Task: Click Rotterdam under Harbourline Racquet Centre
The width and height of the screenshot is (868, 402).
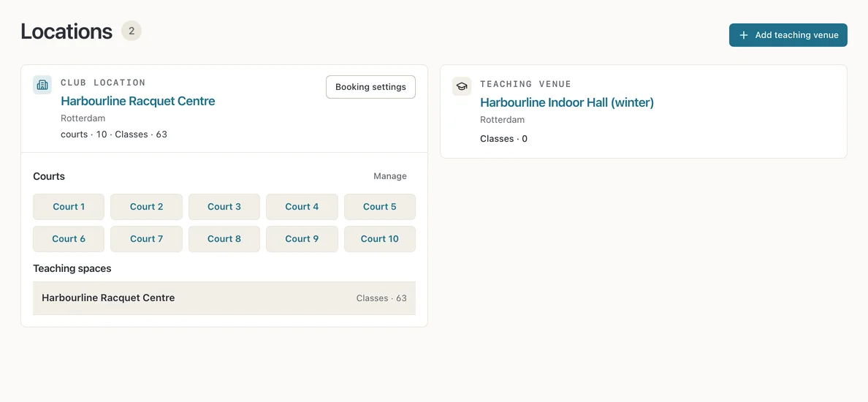Action: 83,118
